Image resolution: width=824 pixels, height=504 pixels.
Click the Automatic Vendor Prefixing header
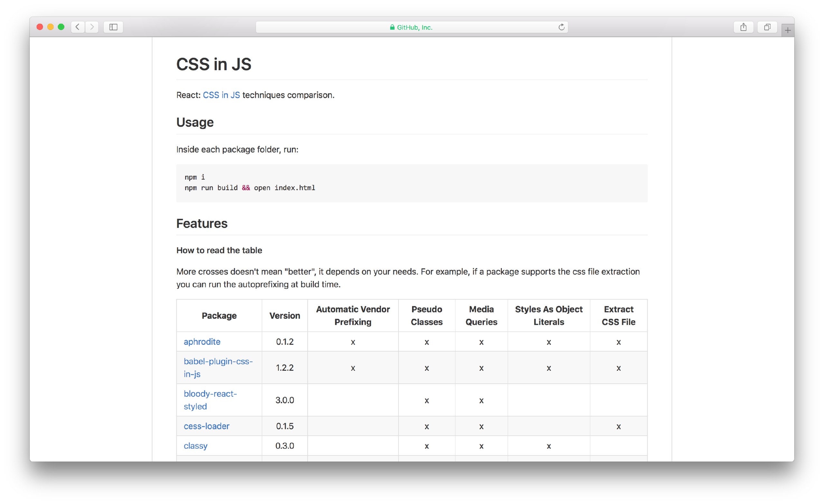(x=353, y=316)
